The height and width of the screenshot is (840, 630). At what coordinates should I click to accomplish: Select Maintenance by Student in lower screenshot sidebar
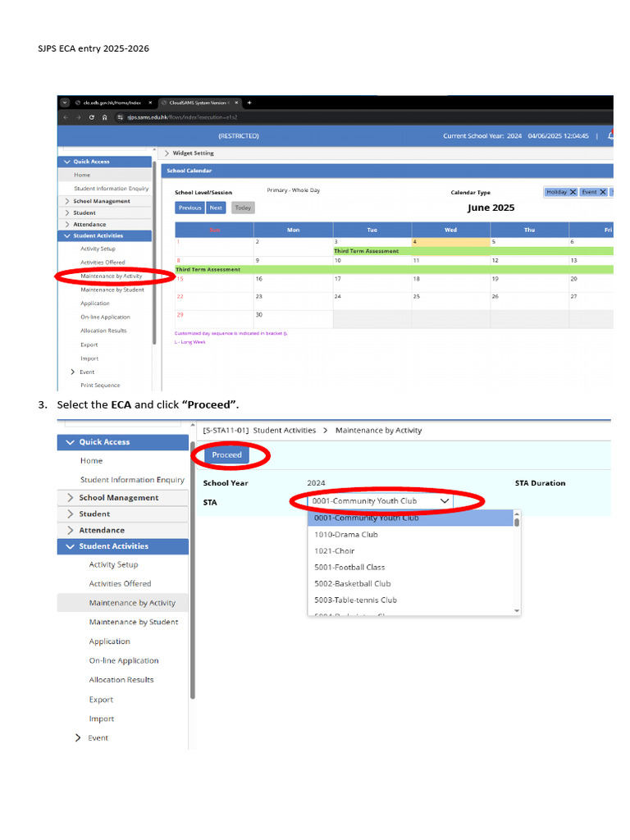tap(134, 622)
